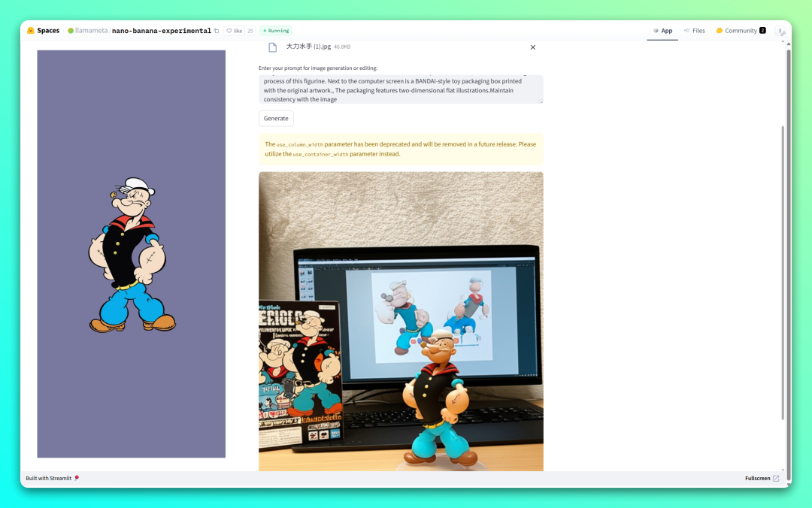
Task: Click the uploaded file document icon
Action: click(x=273, y=47)
